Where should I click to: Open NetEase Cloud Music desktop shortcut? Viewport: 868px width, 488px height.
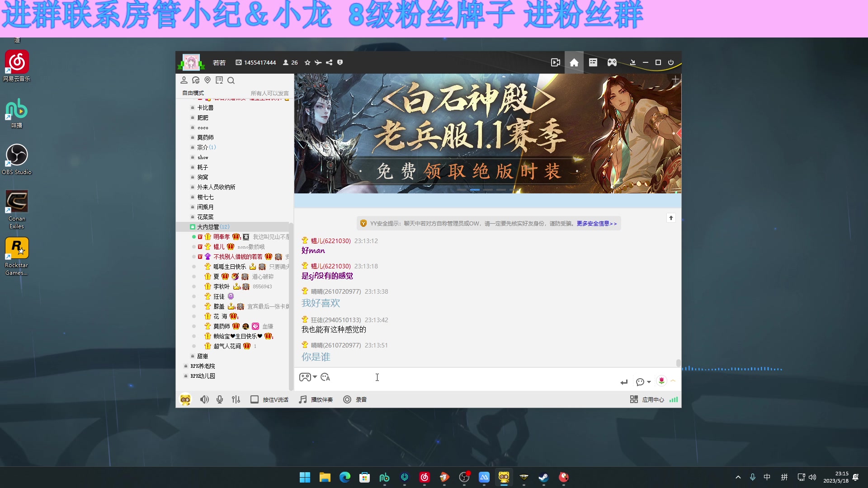tap(17, 66)
